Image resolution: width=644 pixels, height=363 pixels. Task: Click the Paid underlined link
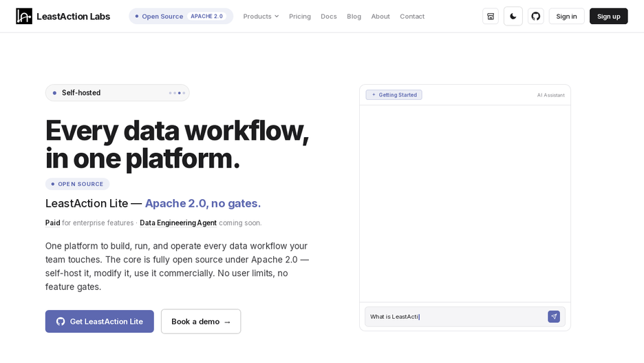[x=52, y=222]
